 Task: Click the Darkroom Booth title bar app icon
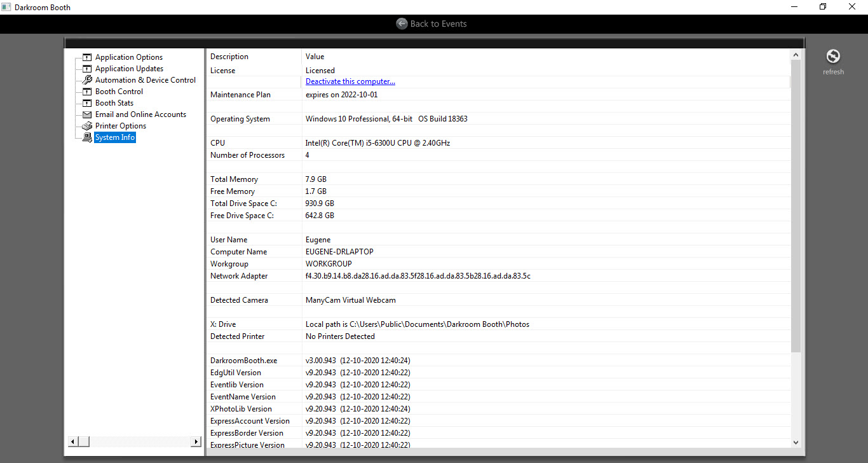(6, 7)
